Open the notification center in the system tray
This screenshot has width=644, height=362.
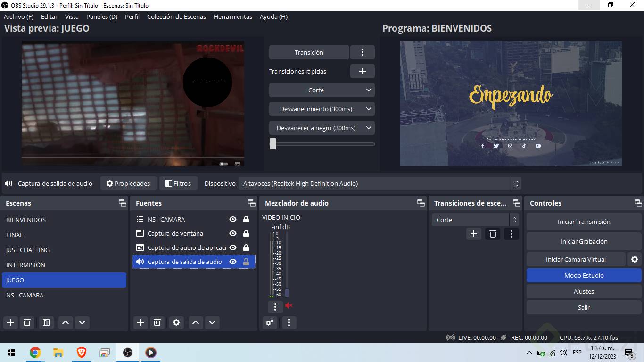pos(628,353)
